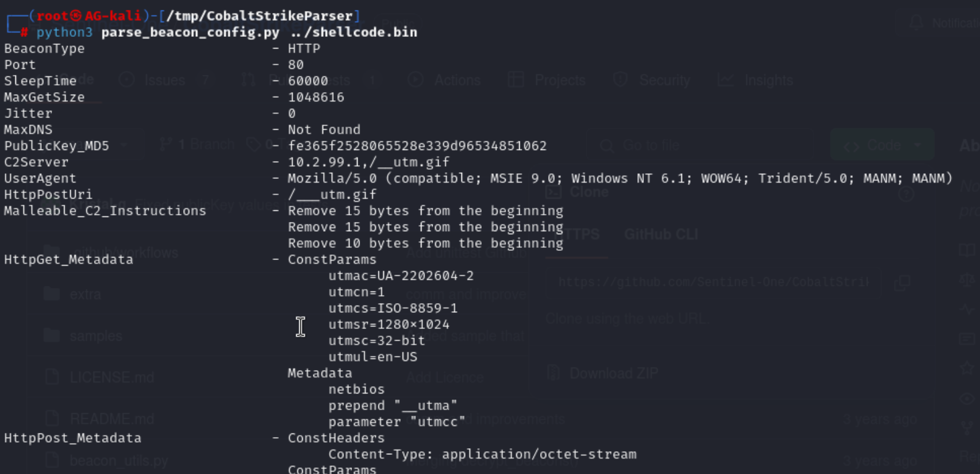Click the Security shield icon
The height and width of the screenshot is (474, 980).
tap(621, 80)
